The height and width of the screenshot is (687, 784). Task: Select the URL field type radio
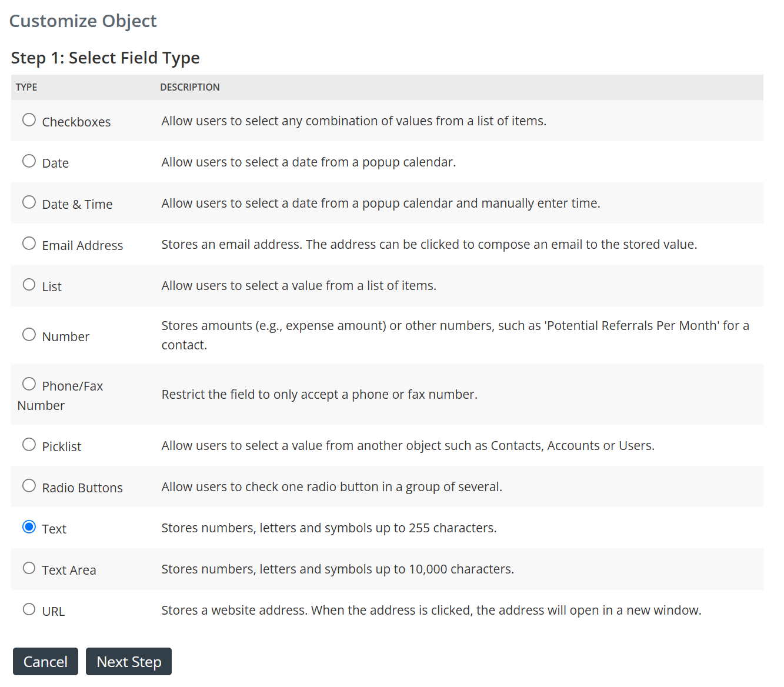(x=29, y=609)
